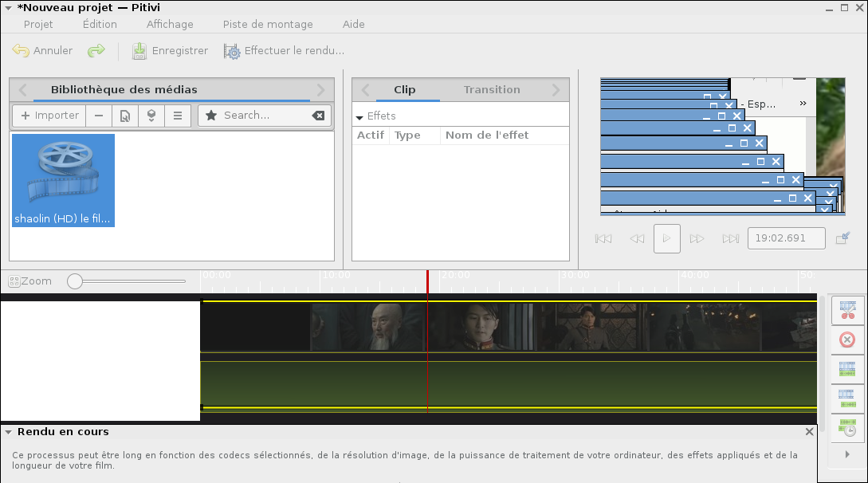Select the split clip scissors tool

pos(847,310)
